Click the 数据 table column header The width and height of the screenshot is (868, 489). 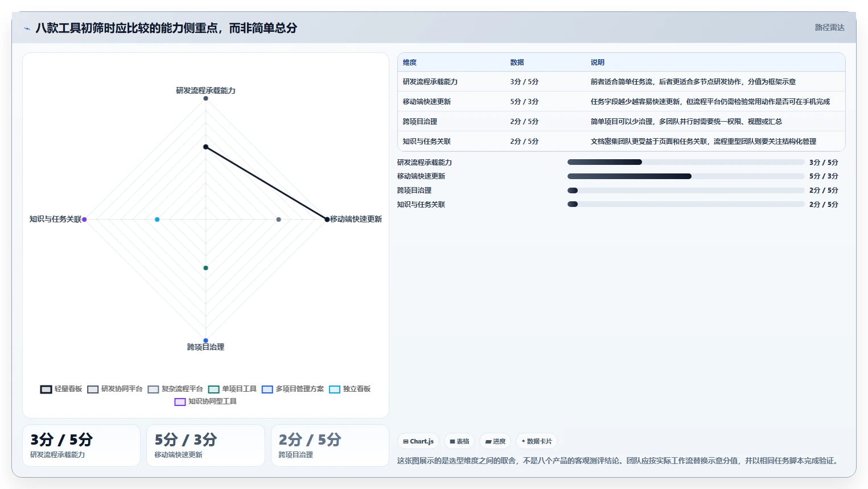pyautogui.click(x=517, y=63)
